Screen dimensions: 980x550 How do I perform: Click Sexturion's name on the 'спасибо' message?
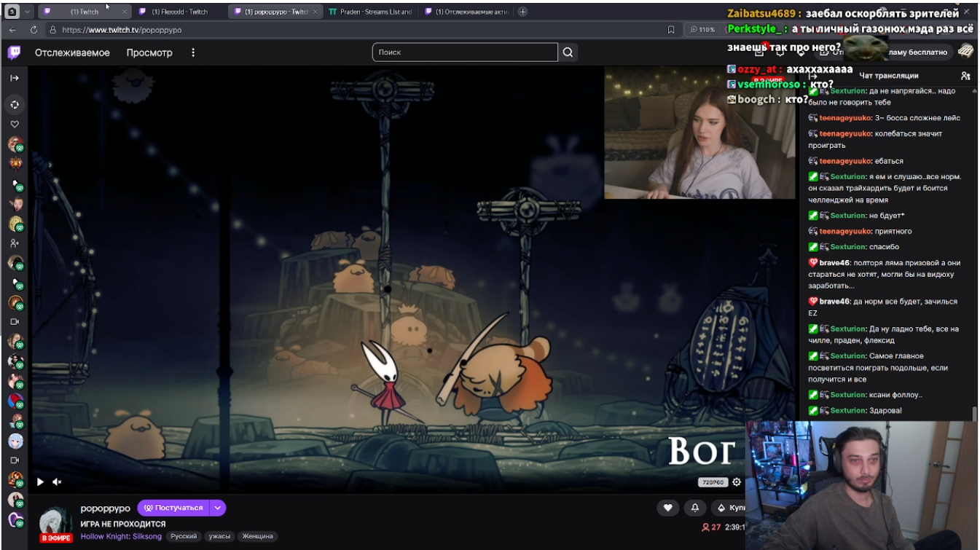tap(848, 247)
